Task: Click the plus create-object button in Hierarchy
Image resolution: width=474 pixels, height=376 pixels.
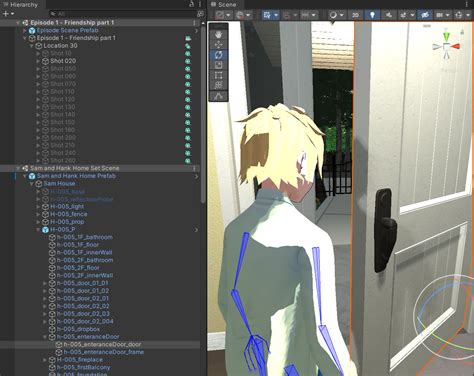Action: pyautogui.click(x=5, y=14)
